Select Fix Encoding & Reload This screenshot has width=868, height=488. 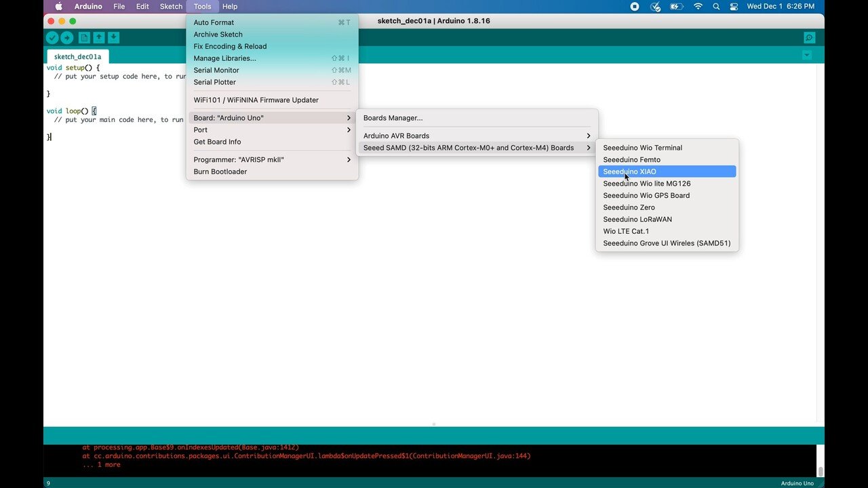(272, 46)
